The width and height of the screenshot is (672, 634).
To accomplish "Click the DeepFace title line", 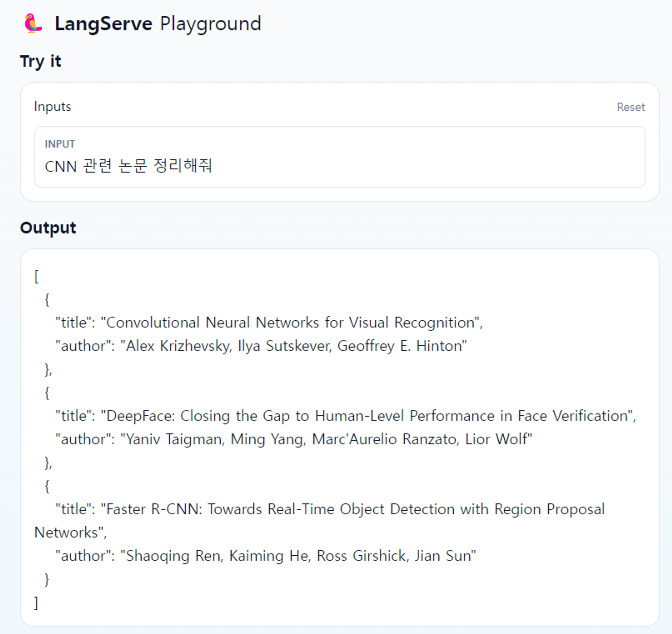I will [x=345, y=416].
